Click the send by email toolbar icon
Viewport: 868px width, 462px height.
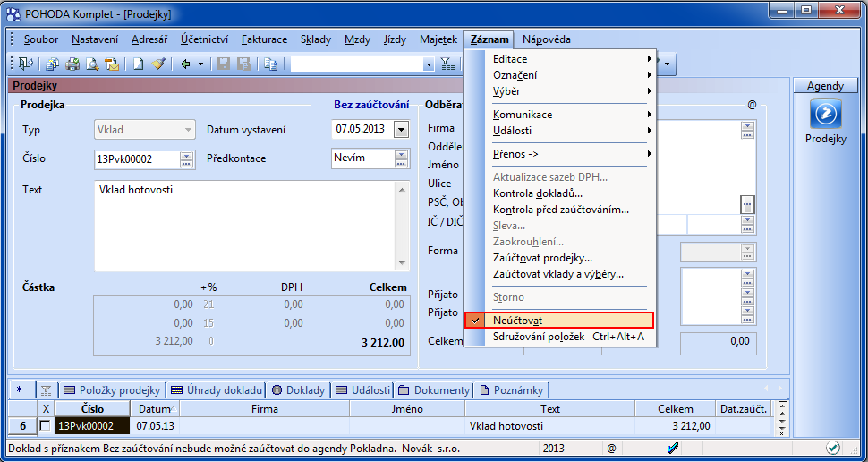pos(112,64)
